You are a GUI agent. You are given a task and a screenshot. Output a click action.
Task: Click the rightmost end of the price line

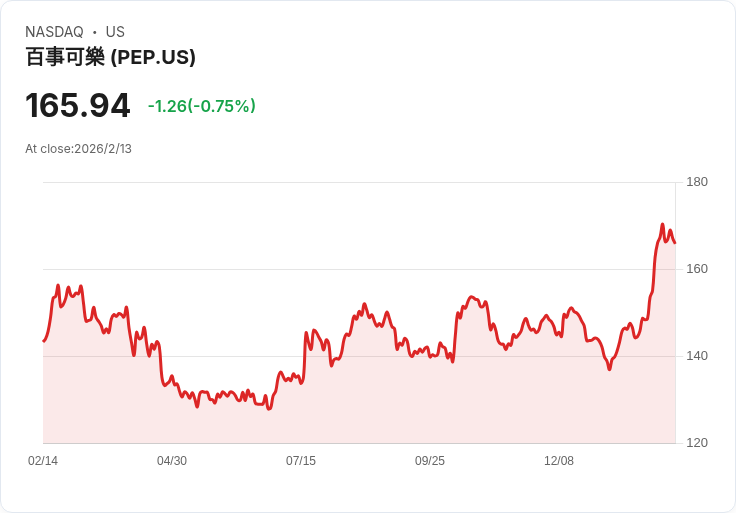click(675, 242)
